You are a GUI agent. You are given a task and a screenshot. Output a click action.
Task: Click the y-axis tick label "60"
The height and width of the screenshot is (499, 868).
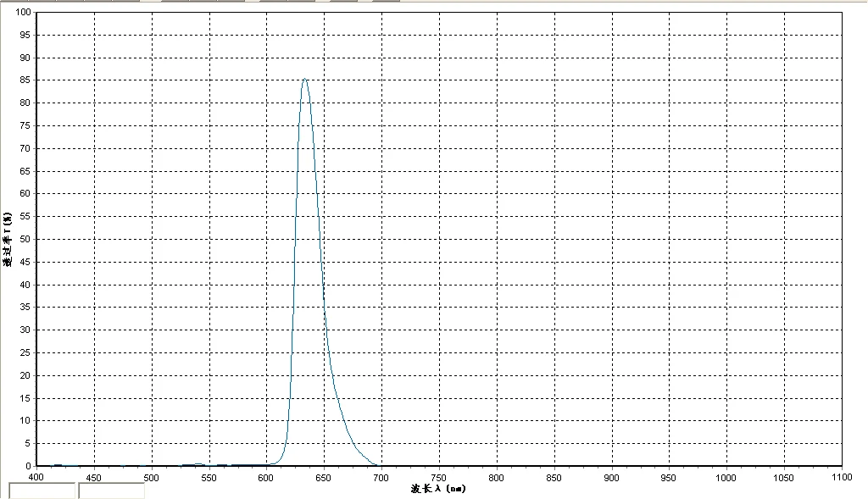click(25, 193)
